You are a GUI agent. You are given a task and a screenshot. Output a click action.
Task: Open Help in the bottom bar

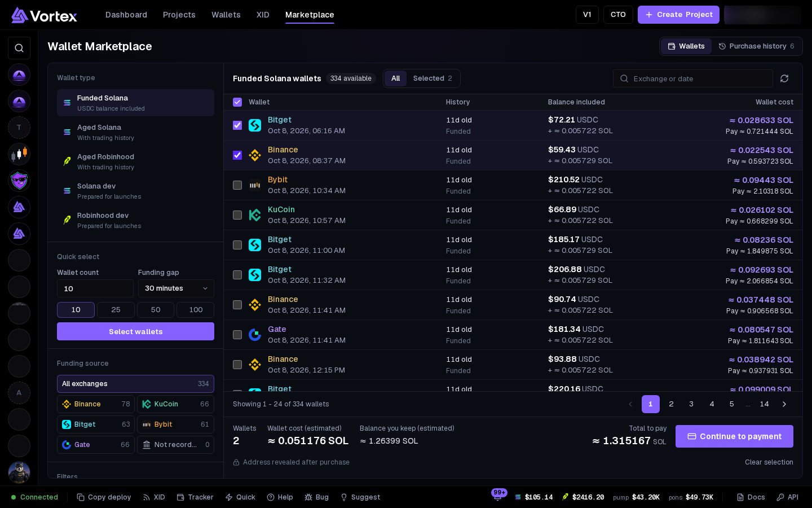[280, 497]
